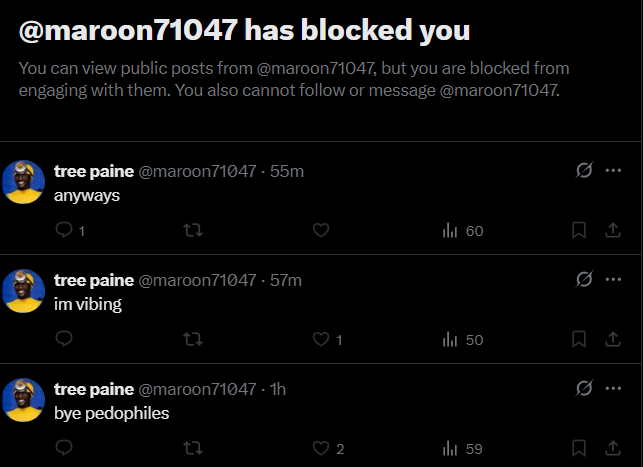This screenshot has width=643, height=467.
Task: View analytics showing 60 views
Action: tap(463, 231)
